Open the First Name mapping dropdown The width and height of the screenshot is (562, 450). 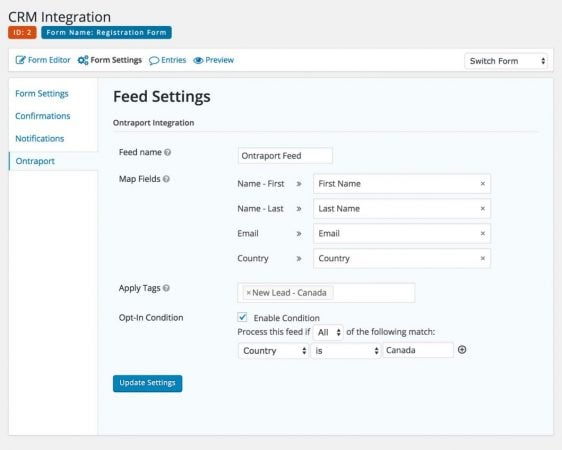[x=401, y=184]
